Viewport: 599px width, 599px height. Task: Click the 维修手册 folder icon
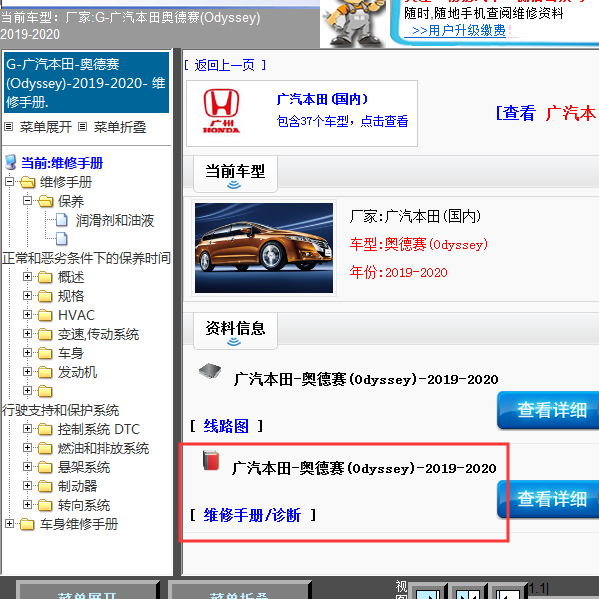coord(28,182)
